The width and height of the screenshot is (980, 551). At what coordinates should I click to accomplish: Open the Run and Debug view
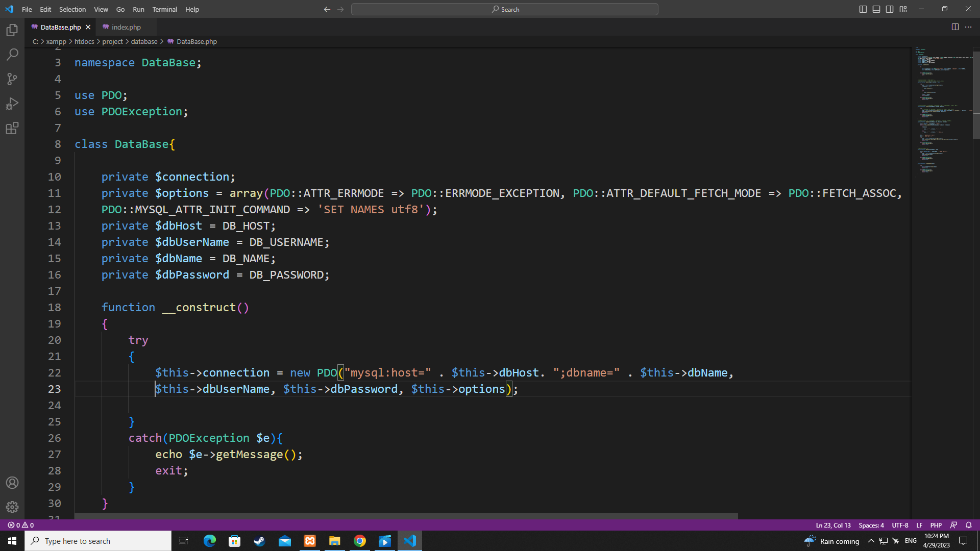click(12, 104)
